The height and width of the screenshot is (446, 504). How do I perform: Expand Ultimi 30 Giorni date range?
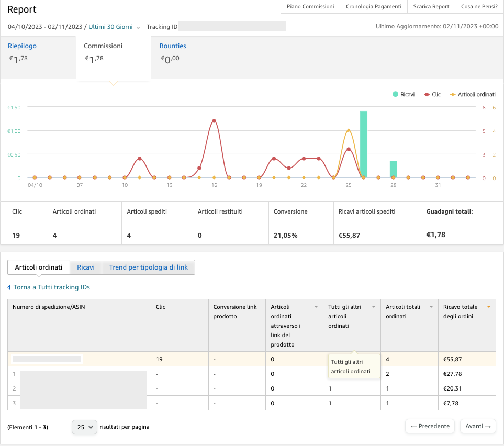pos(110,27)
